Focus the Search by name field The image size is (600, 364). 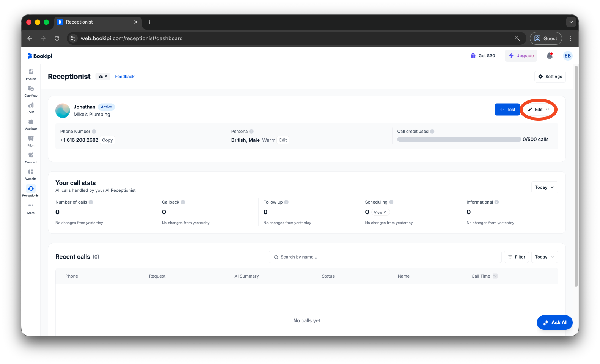385,257
